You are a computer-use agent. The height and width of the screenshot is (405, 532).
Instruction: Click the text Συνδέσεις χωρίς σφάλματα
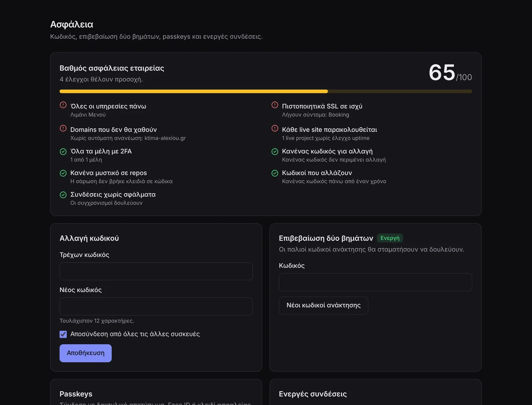point(113,194)
